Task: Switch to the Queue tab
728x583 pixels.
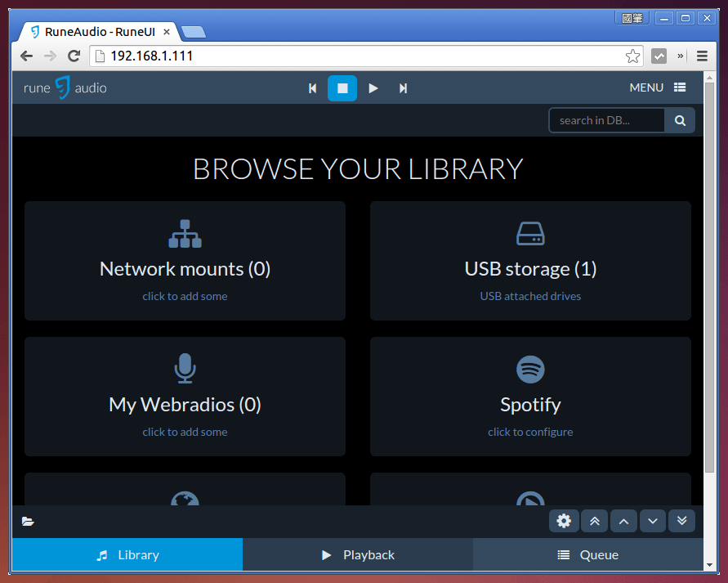Action: [588, 554]
